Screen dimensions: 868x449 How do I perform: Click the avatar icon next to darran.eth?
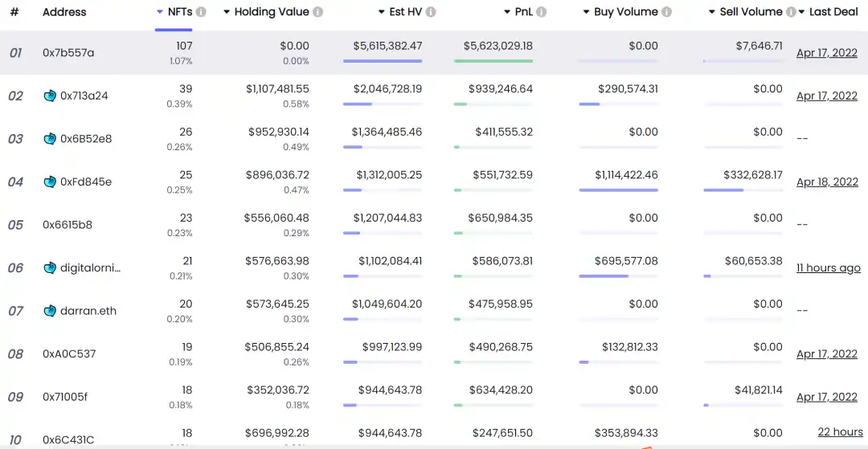pyautogui.click(x=50, y=311)
